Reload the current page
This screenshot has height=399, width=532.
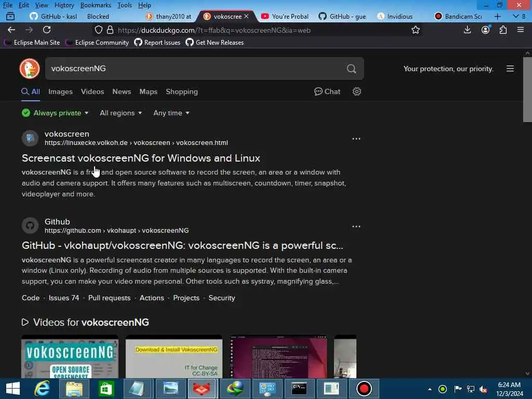point(47,30)
